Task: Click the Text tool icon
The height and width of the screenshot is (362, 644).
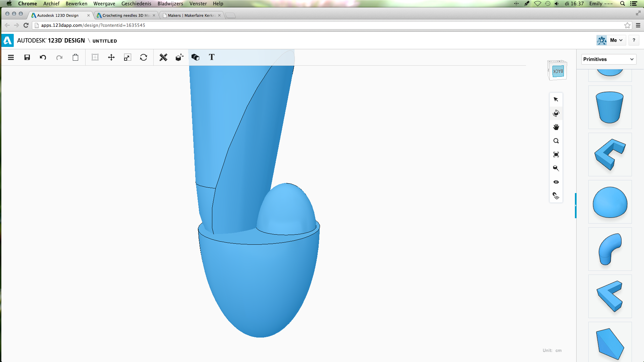Action: coord(212,57)
